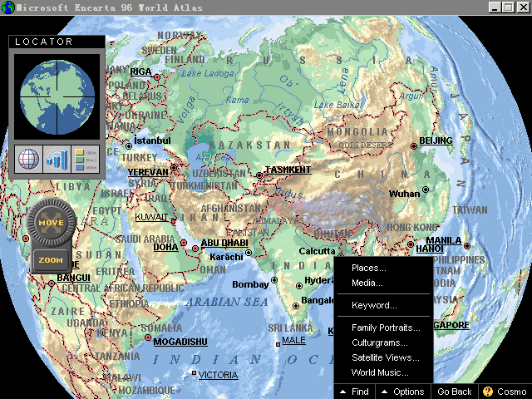Click the RIGA capital label
Screen dimensions: 532x399
click(140, 71)
